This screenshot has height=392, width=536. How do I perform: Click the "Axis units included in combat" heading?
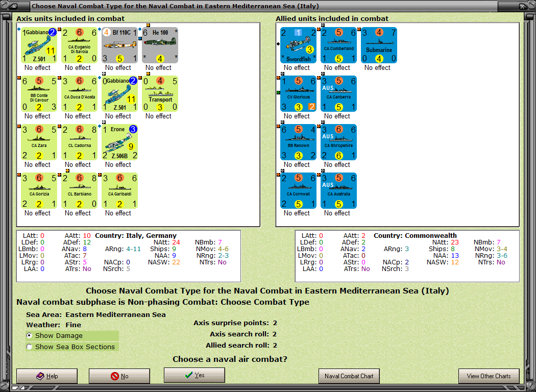pos(70,18)
